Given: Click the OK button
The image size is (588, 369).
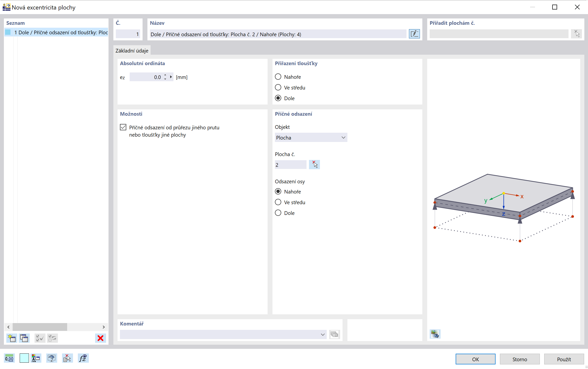Looking at the screenshot, I should pos(475,359).
